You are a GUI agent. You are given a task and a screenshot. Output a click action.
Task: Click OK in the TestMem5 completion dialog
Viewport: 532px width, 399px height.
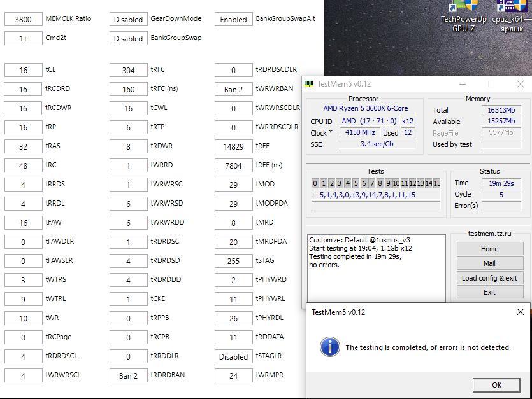point(496,385)
